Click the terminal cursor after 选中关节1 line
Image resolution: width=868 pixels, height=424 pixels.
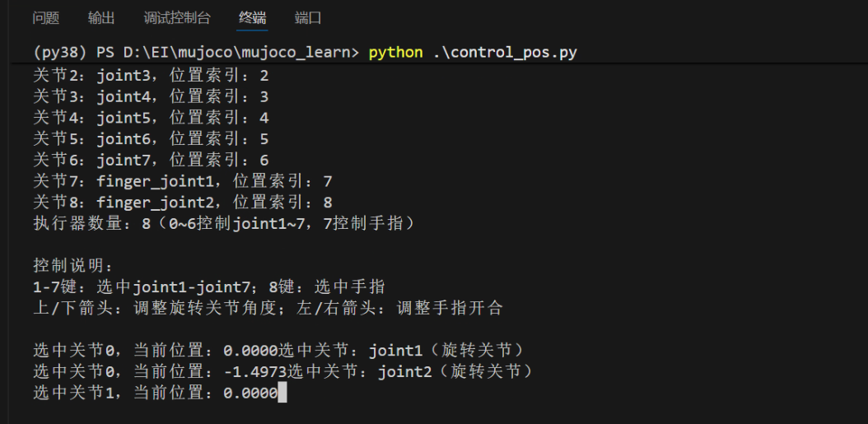pyautogui.click(x=282, y=393)
